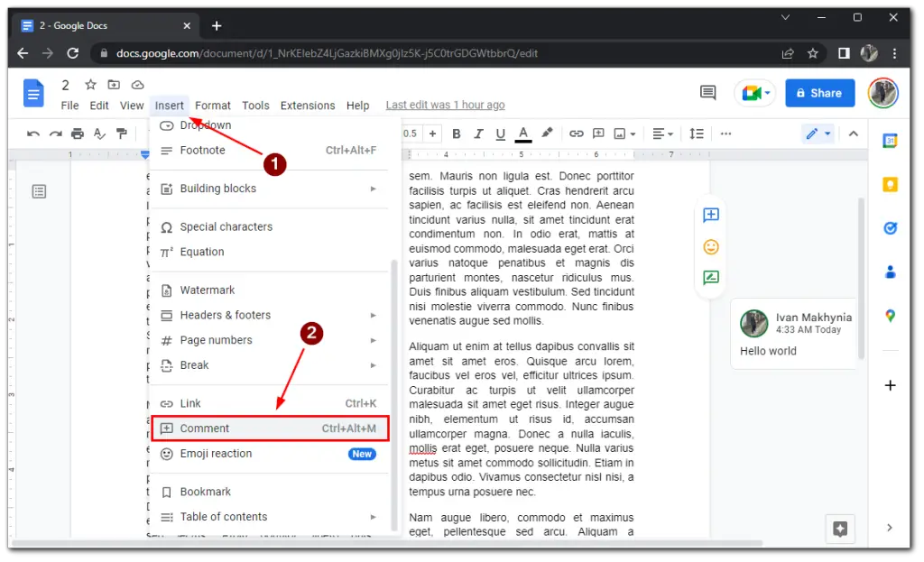Expand the Headers & footers submenu

click(226, 315)
